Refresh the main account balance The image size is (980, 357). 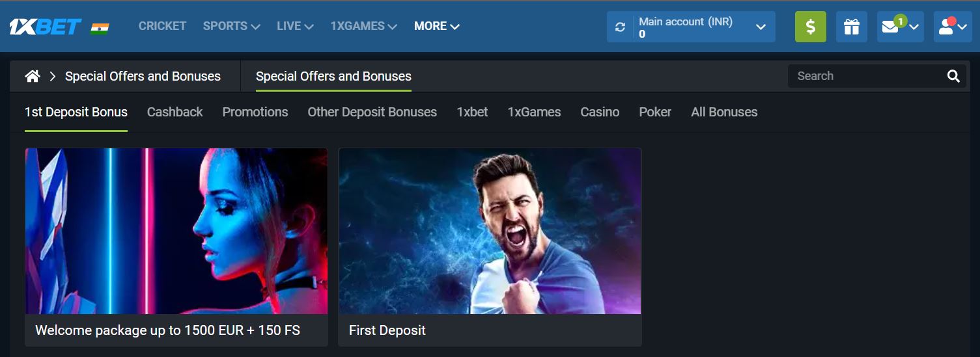[620, 27]
